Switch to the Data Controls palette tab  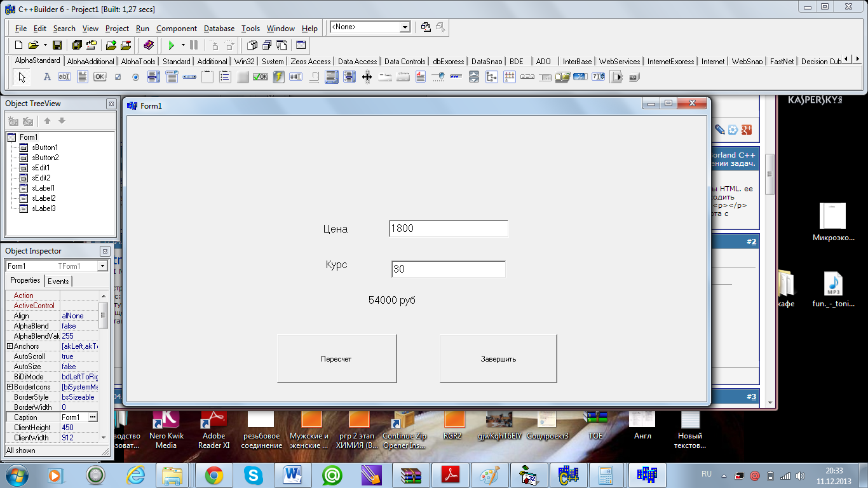pos(405,62)
